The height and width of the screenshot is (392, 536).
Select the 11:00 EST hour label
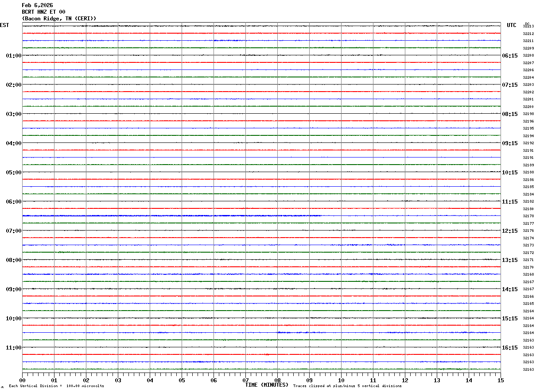[x=13, y=348]
